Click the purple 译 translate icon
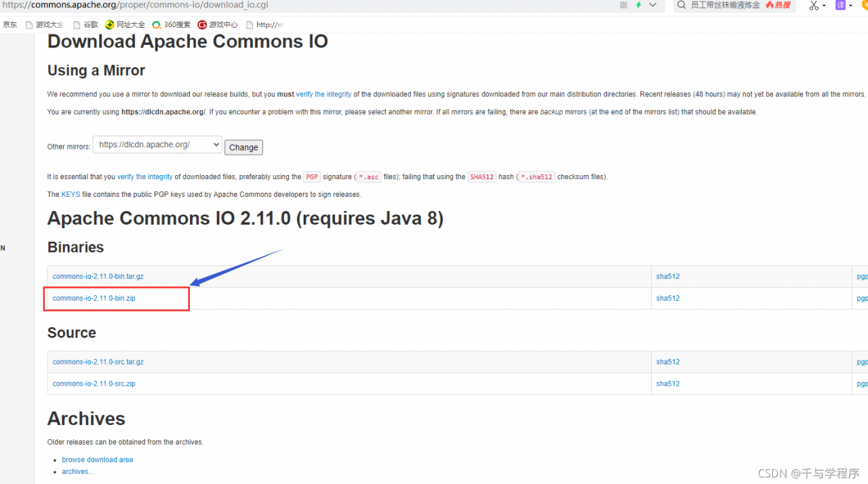The width and height of the screenshot is (868, 484). tap(840, 5)
